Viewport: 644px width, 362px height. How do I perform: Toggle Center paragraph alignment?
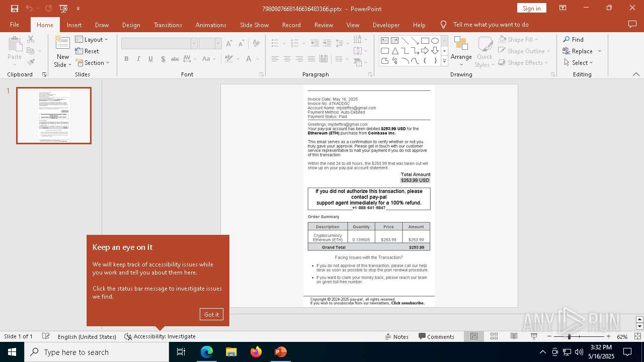(287, 59)
